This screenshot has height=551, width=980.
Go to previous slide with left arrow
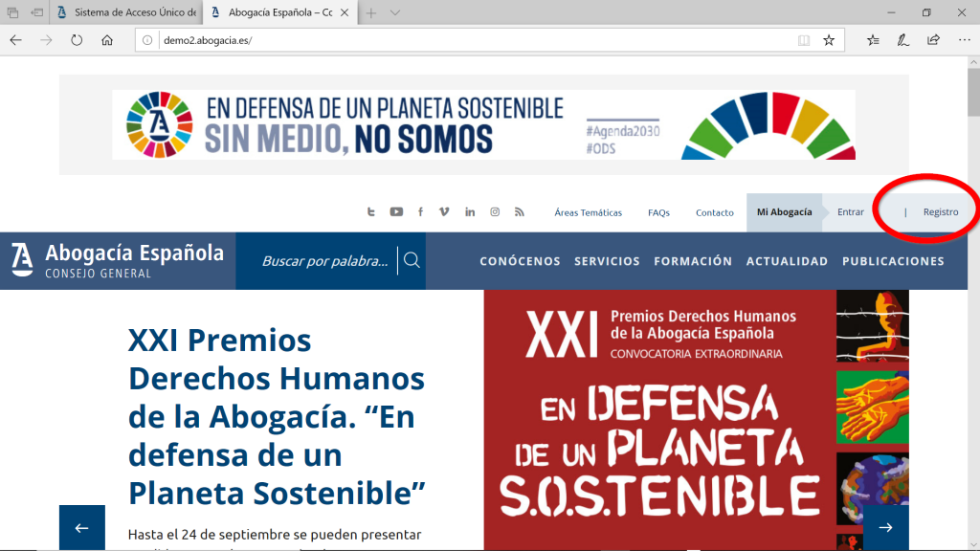tap(82, 528)
